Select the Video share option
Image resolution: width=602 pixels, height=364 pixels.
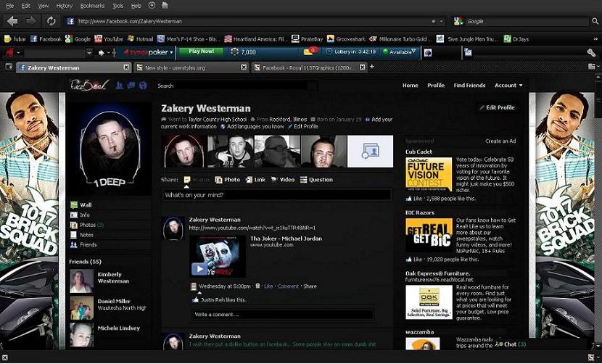283,180
